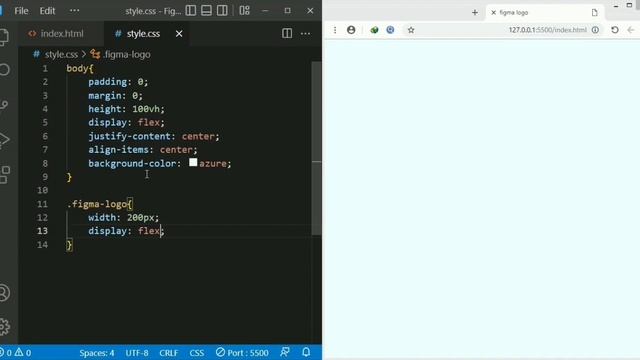
Task: Open Explorer in the activity bar
Action: tap(4, 37)
